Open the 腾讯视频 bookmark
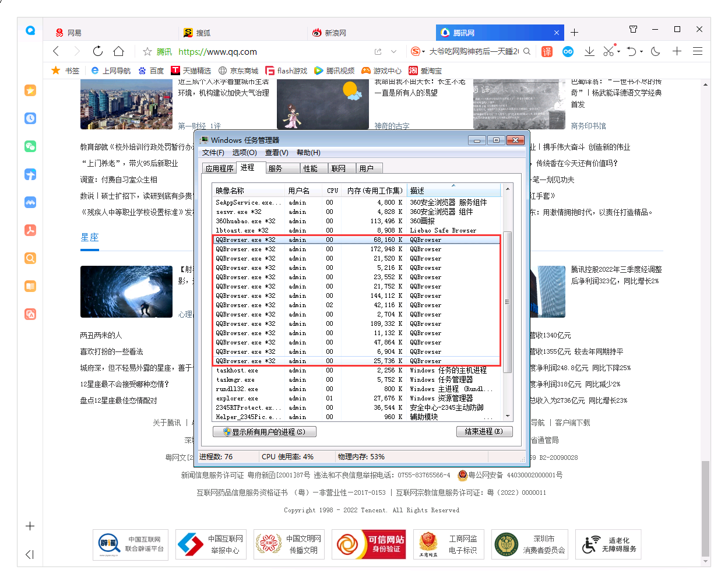Image resolution: width=728 pixels, height=584 pixels. (x=335, y=71)
